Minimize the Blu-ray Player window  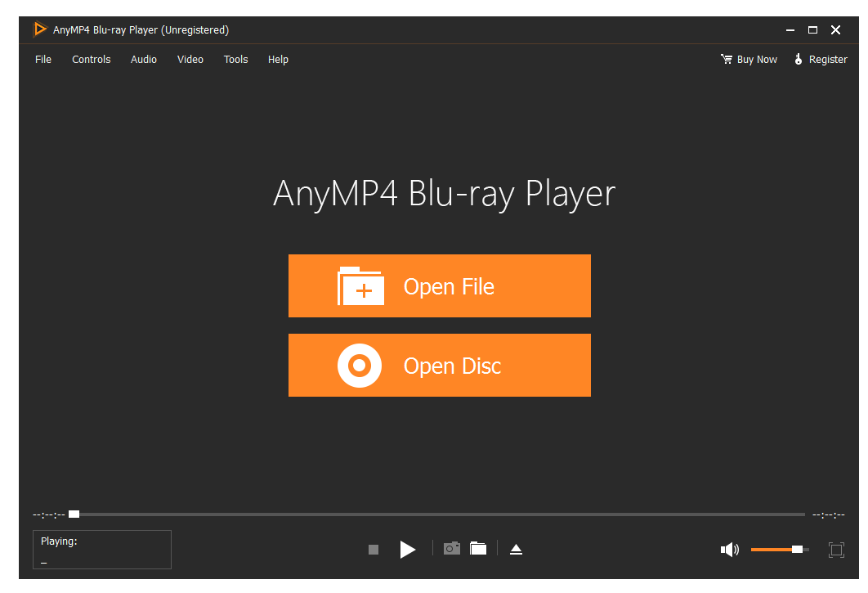(x=790, y=30)
